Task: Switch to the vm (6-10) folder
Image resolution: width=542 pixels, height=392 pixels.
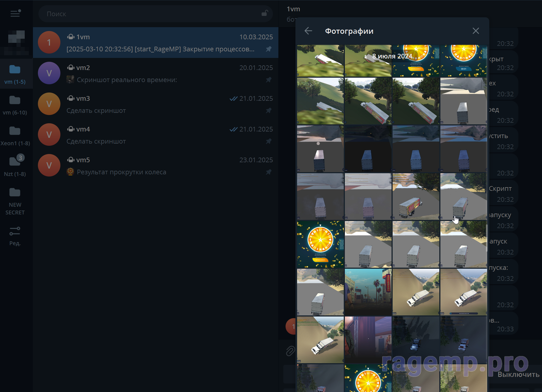Action: coord(15,105)
